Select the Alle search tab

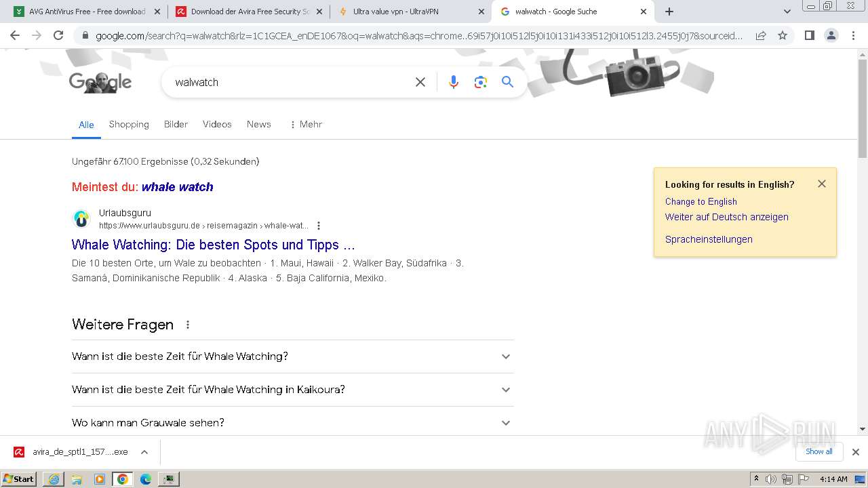coord(86,125)
